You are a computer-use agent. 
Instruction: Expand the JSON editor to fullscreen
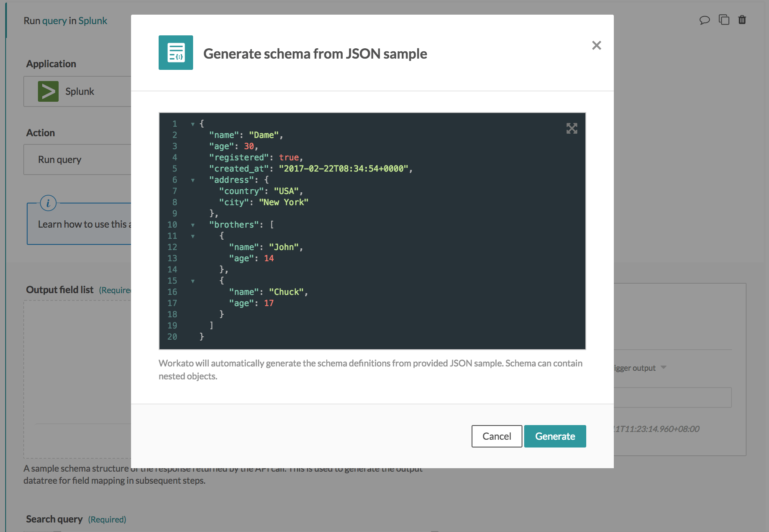click(x=572, y=128)
